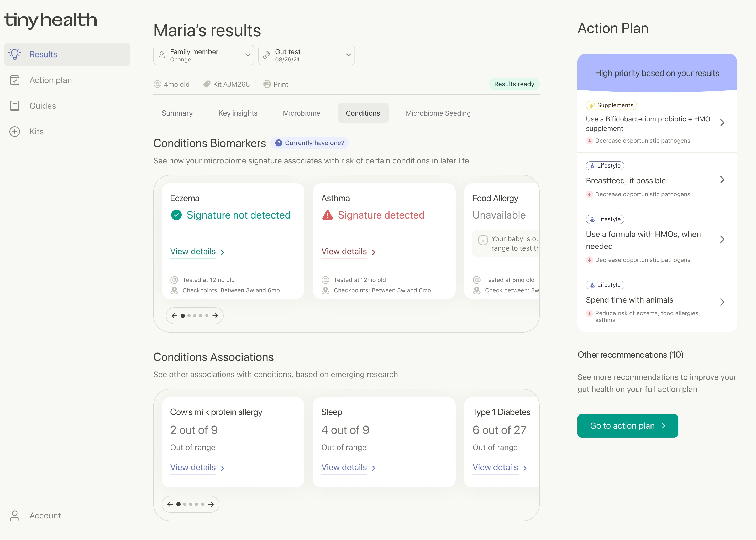Expand Spend time with animals chevron
This screenshot has width=756, height=540.
point(722,302)
